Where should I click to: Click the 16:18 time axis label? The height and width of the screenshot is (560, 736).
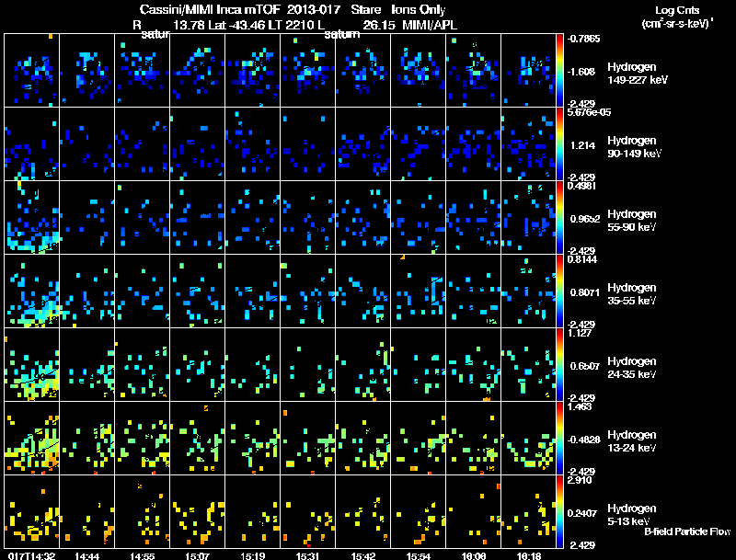(x=529, y=555)
